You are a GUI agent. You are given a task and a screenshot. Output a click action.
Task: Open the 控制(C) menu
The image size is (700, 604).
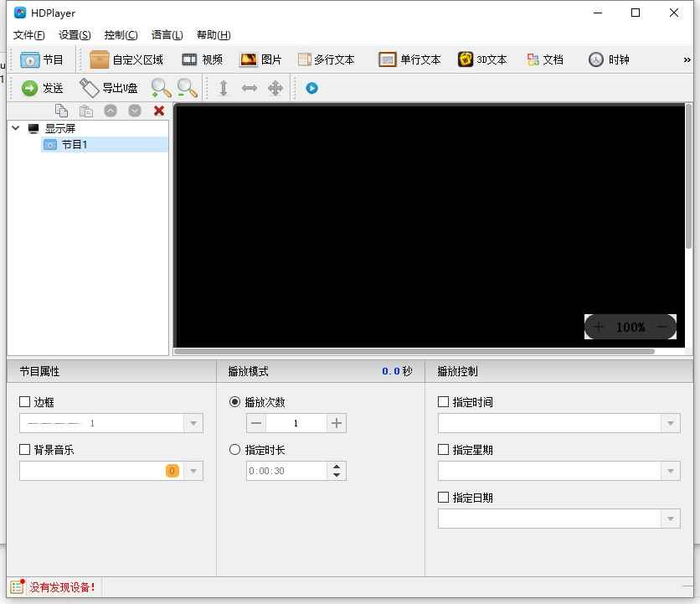(121, 35)
